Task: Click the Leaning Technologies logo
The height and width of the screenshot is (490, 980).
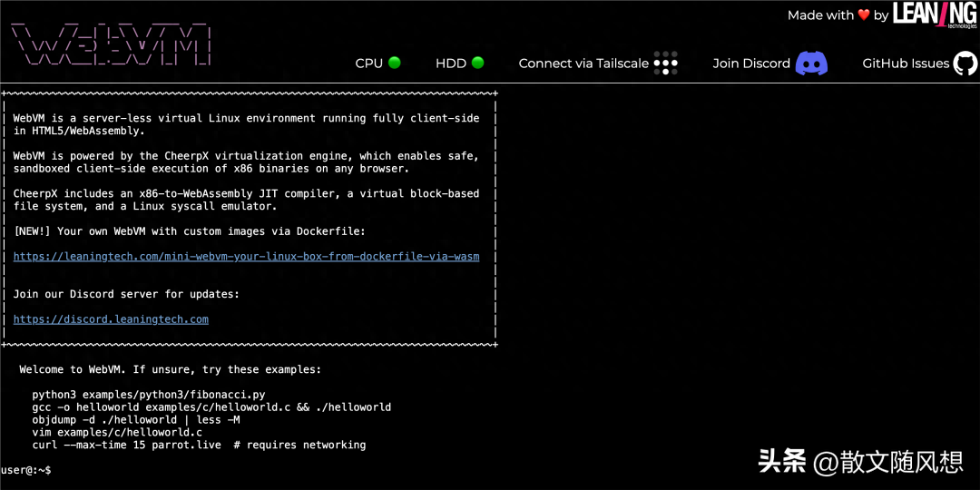Action: click(935, 15)
